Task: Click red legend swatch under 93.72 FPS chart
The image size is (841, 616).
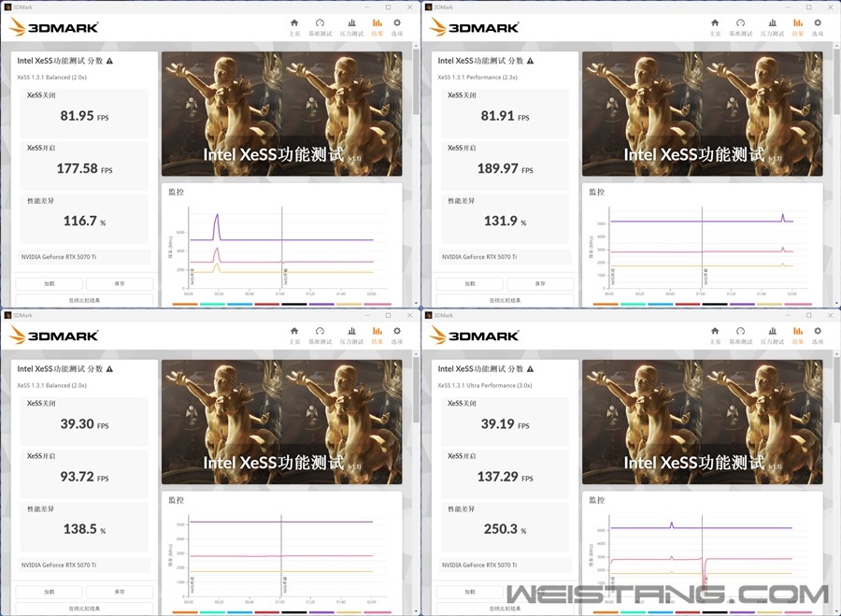Action: 267,612
